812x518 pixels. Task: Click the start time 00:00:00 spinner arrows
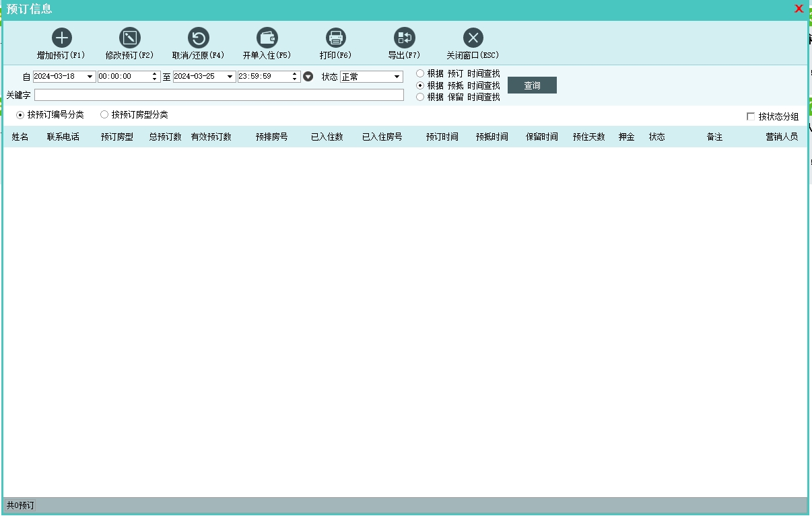point(156,77)
